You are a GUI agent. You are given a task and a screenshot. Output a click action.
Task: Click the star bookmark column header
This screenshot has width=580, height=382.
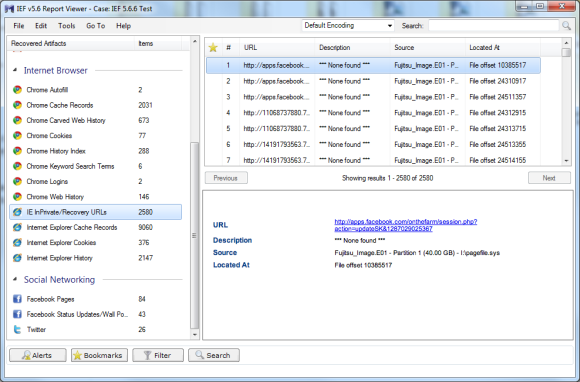pos(213,47)
